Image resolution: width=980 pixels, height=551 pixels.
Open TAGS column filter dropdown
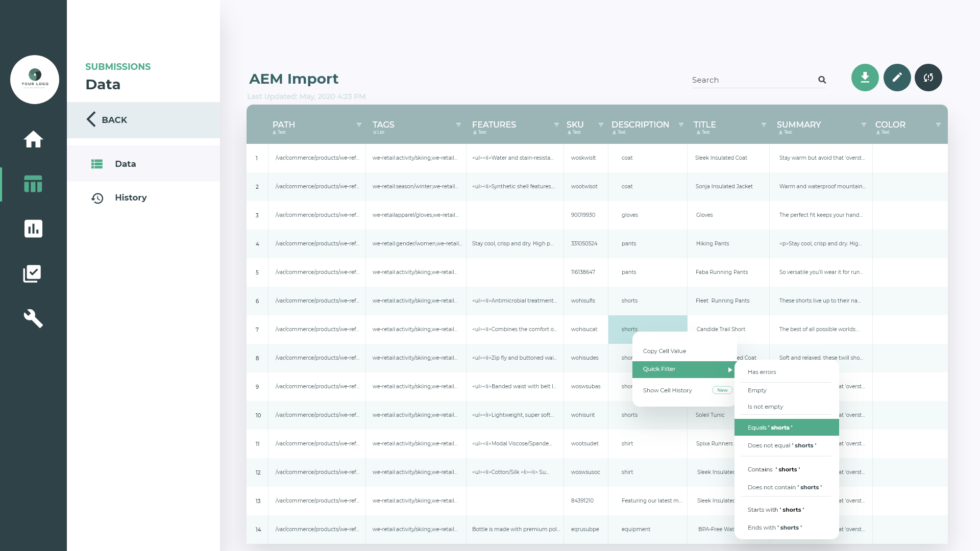(x=458, y=124)
